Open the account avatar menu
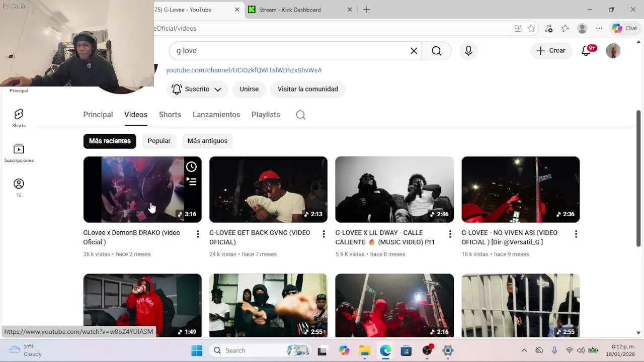644x362 pixels. click(613, 51)
